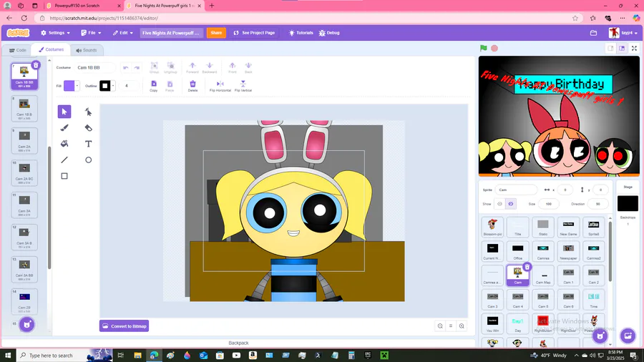Screen dimensions: 644x362
Task: Delete the Cam 1B BB costume
Action: click(36, 65)
